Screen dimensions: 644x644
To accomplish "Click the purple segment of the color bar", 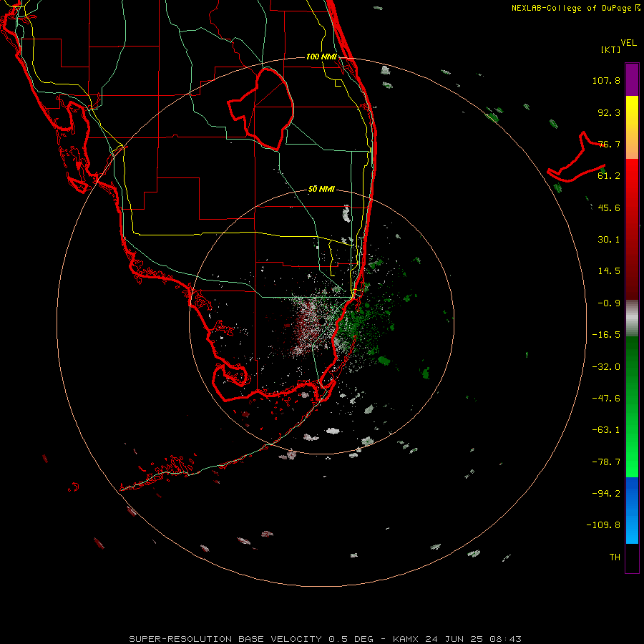I will (632, 79).
